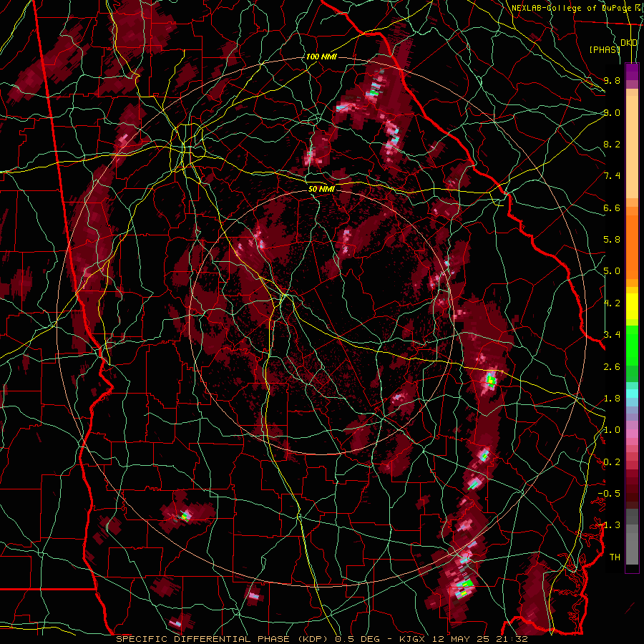Click the 1.8 scale label

pyautogui.click(x=612, y=399)
